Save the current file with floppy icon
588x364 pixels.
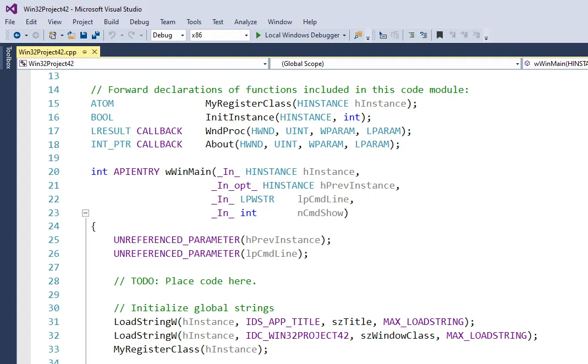(x=84, y=35)
